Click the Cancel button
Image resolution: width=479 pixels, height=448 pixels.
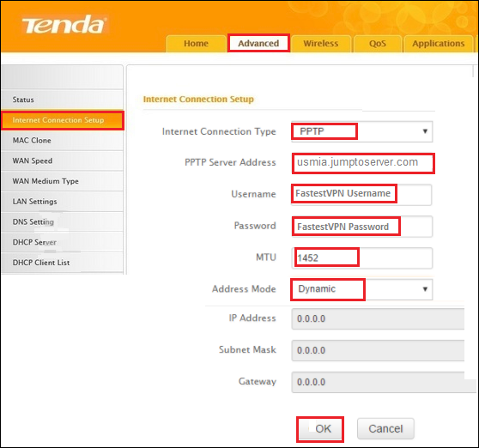coord(385,429)
